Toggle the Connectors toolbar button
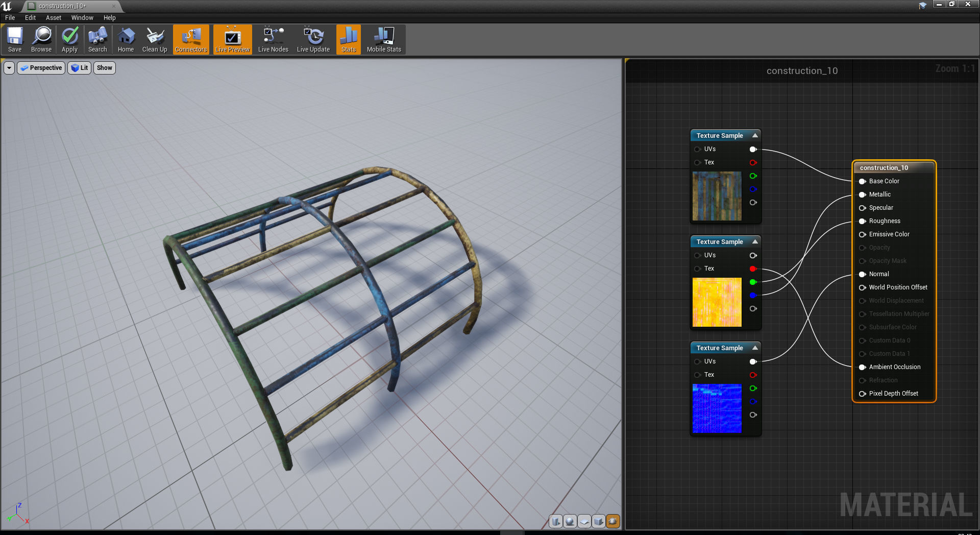 tap(191, 40)
